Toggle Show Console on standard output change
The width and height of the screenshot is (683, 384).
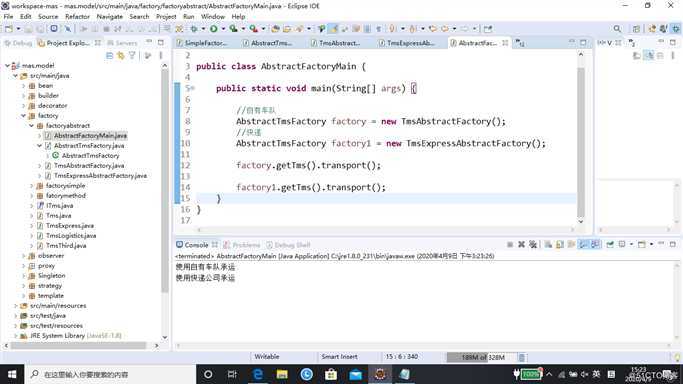click(x=583, y=245)
